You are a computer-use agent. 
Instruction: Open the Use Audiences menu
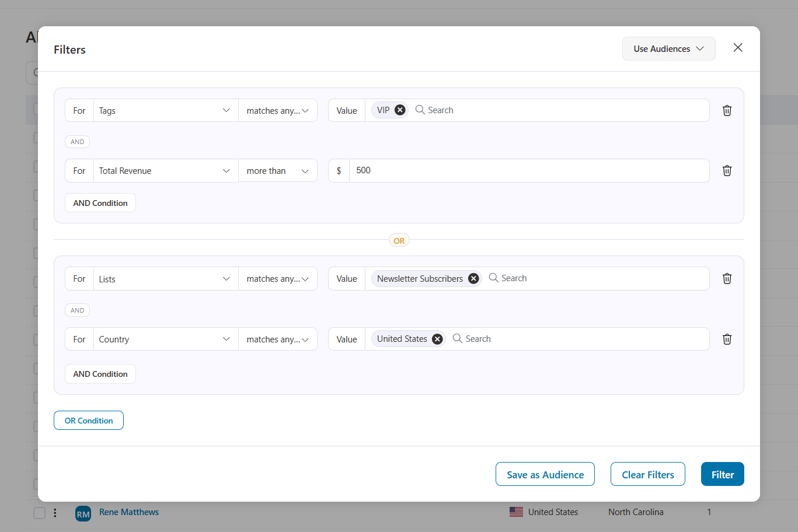coord(668,48)
